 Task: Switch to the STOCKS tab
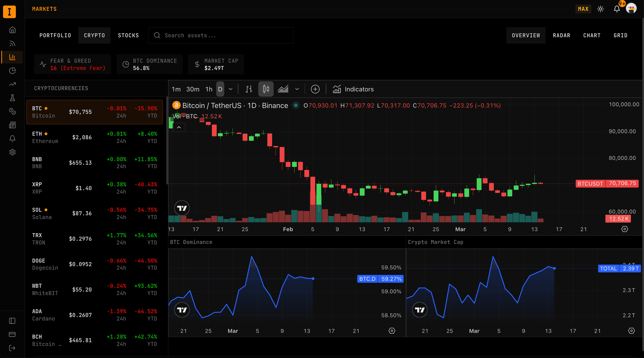[x=128, y=35]
